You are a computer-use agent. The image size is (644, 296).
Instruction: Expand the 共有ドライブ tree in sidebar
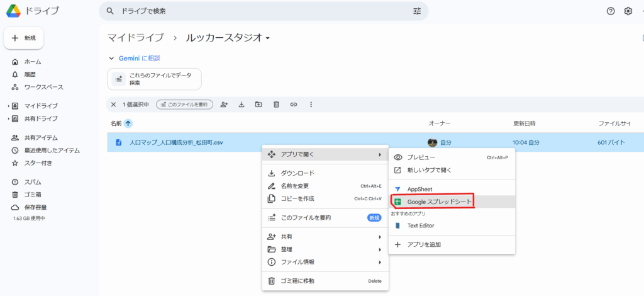pos(9,118)
